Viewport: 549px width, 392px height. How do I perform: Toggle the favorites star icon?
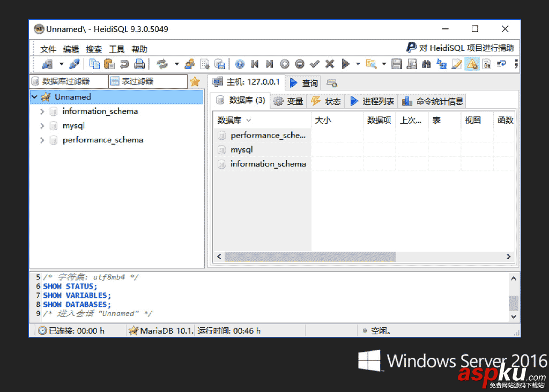coord(195,82)
